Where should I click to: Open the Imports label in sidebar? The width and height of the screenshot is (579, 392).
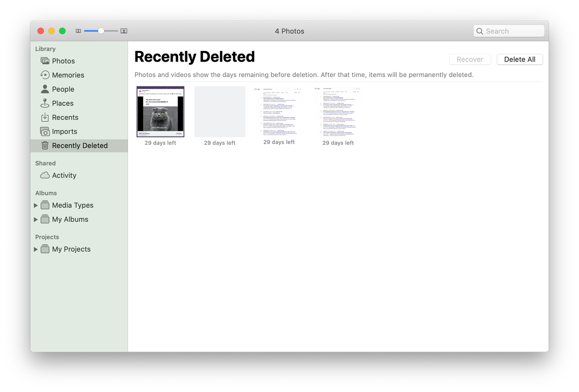[x=64, y=131]
